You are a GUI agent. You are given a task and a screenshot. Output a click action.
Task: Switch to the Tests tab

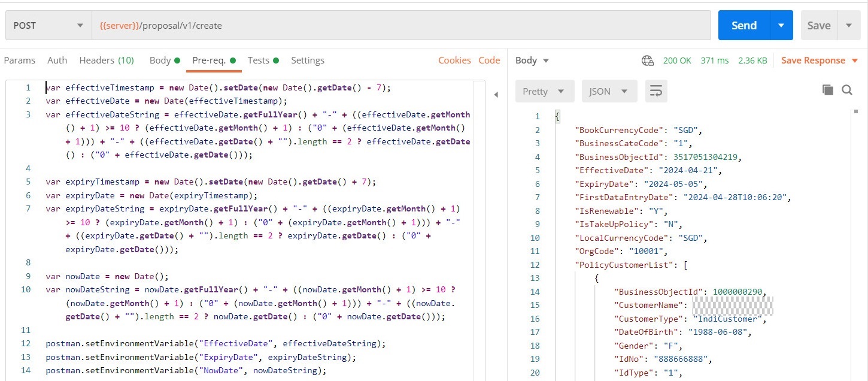click(263, 61)
